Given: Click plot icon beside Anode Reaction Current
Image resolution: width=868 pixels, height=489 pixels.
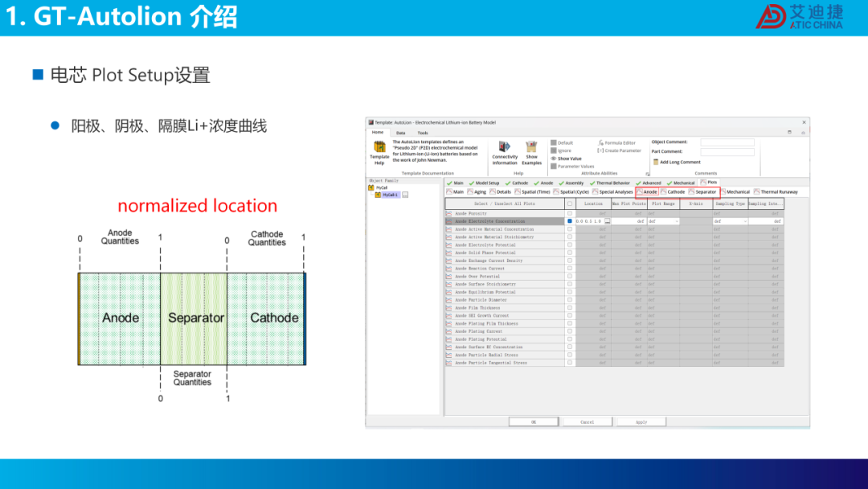Looking at the screenshot, I should (449, 268).
